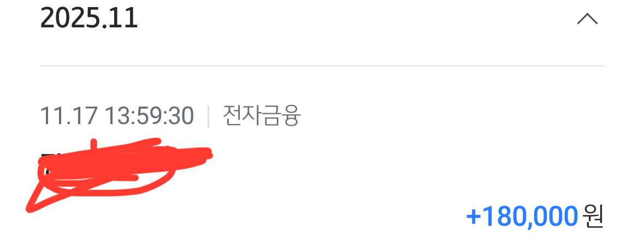Tap the 2025.11 month header
The height and width of the screenshot is (240, 644).
[x=88, y=19]
